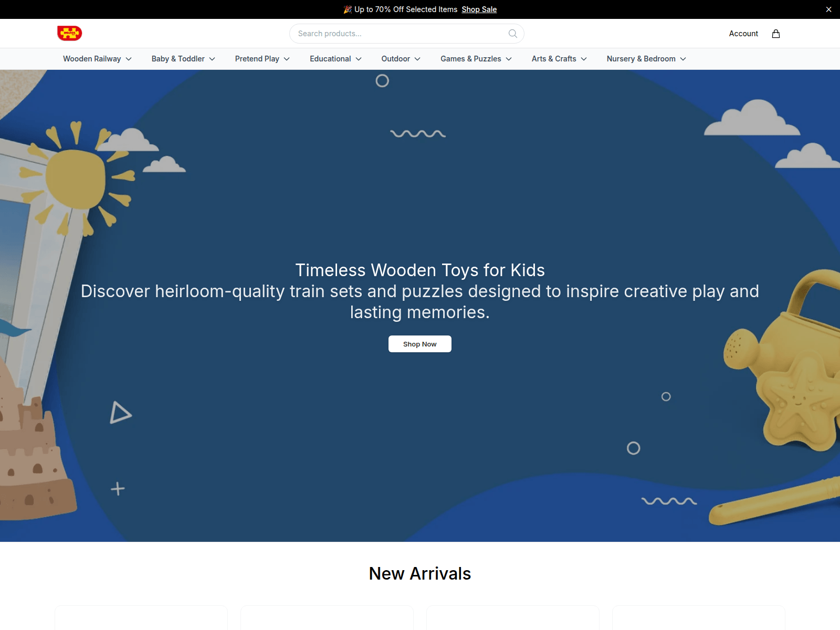Open the Pretend Play menu
The width and height of the screenshot is (840, 630).
tap(262, 59)
